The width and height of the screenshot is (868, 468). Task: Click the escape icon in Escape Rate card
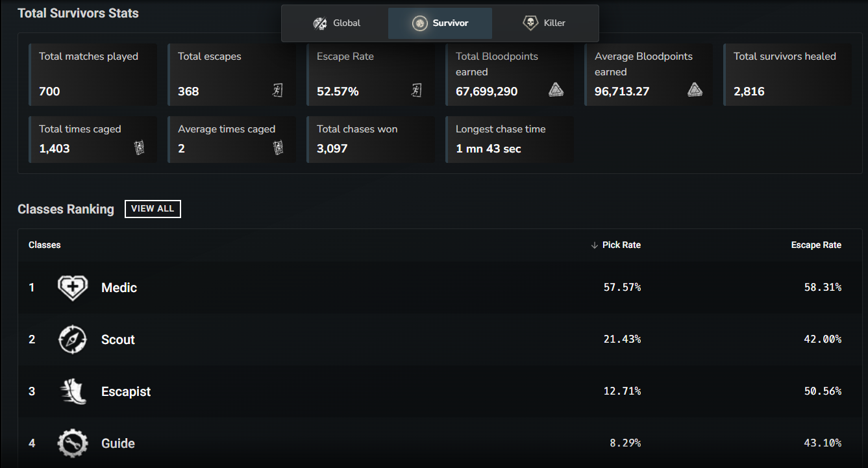pos(416,90)
